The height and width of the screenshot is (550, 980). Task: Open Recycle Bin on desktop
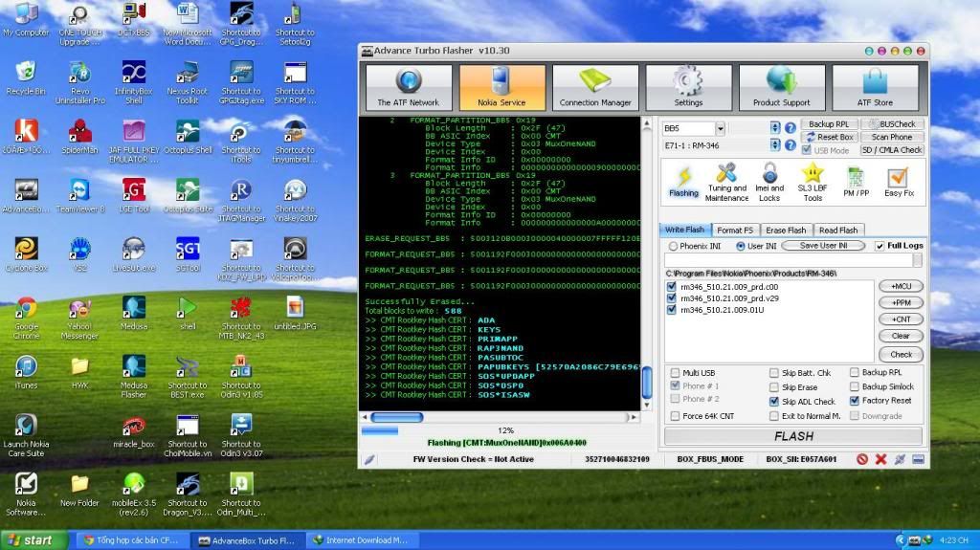26,78
